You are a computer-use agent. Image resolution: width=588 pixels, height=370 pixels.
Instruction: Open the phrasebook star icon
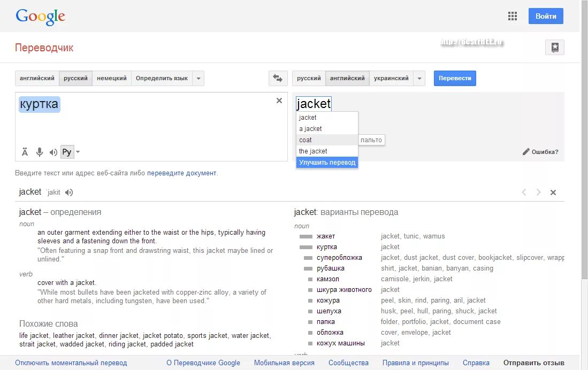pyautogui.click(x=555, y=47)
